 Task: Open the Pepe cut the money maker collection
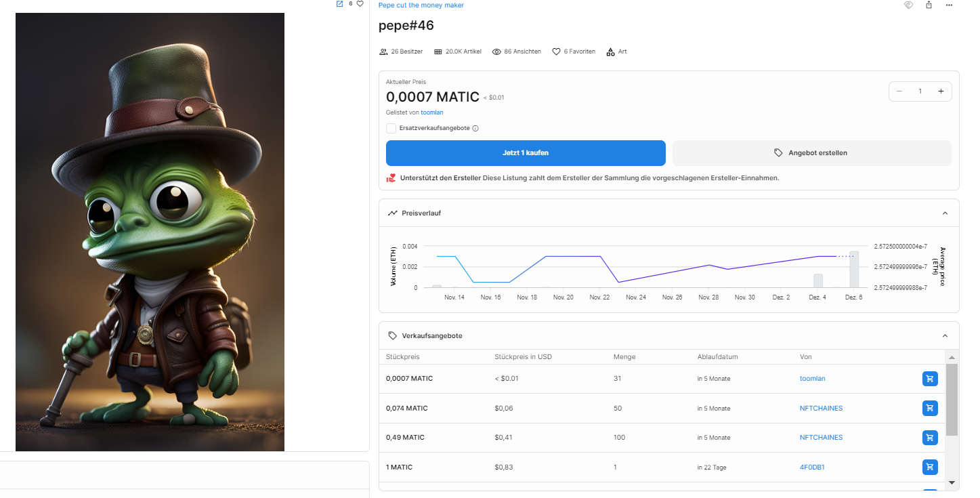click(x=421, y=5)
